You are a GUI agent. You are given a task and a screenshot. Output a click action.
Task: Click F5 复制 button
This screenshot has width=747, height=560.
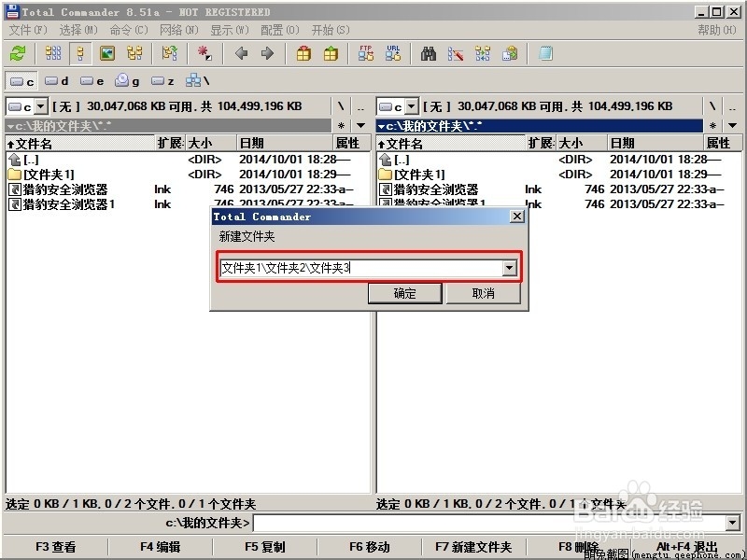[265, 547]
